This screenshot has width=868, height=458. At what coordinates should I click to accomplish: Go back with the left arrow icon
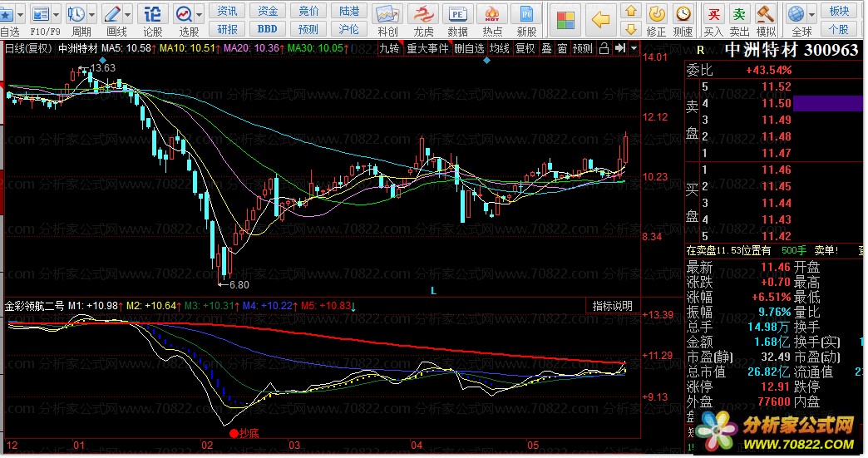(600, 21)
